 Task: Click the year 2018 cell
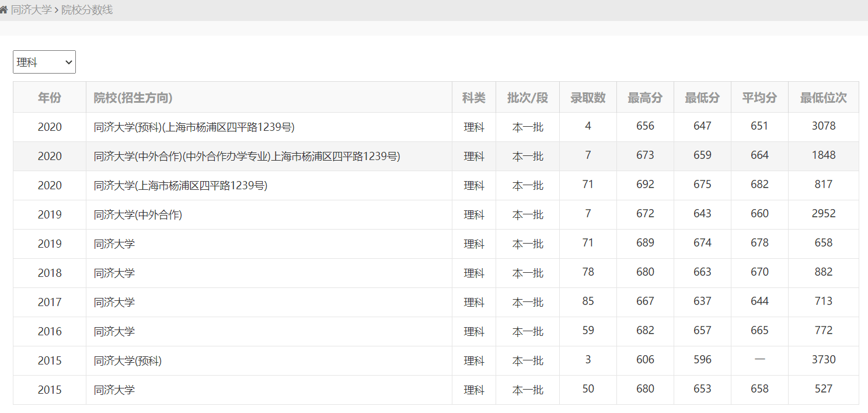click(x=50, y=273)
